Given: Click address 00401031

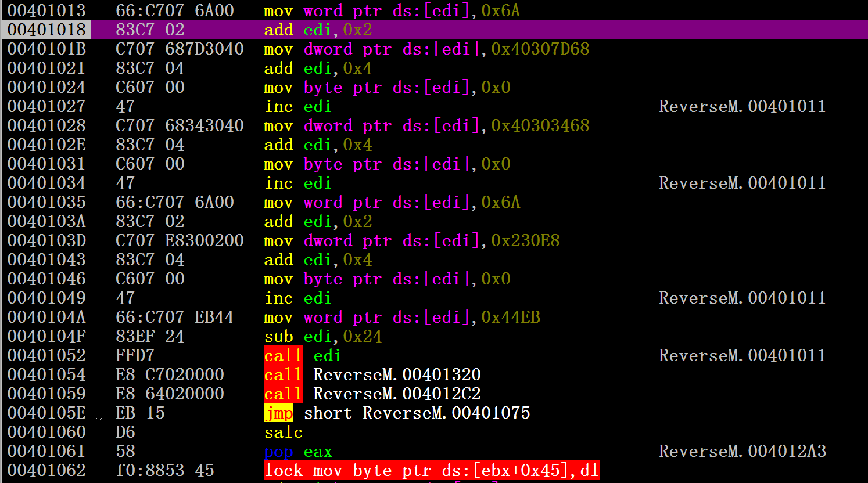Looking at the screenshot, I should 46,164.
